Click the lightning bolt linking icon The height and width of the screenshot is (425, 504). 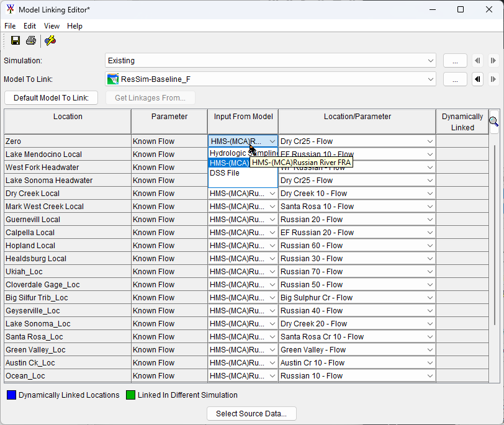coord(50,40)
